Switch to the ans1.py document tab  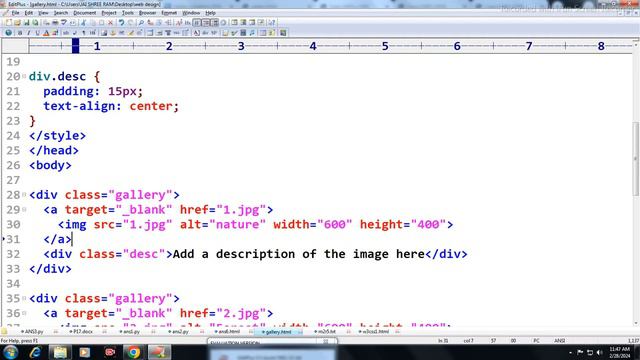coord(130,332)
